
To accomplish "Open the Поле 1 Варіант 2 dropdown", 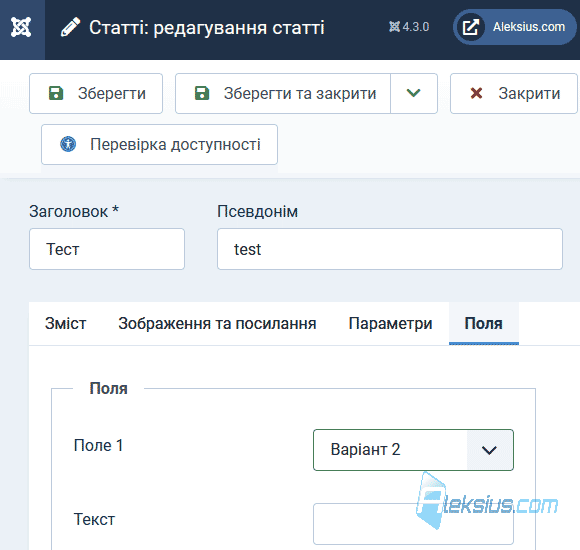I will click(413, 450).
